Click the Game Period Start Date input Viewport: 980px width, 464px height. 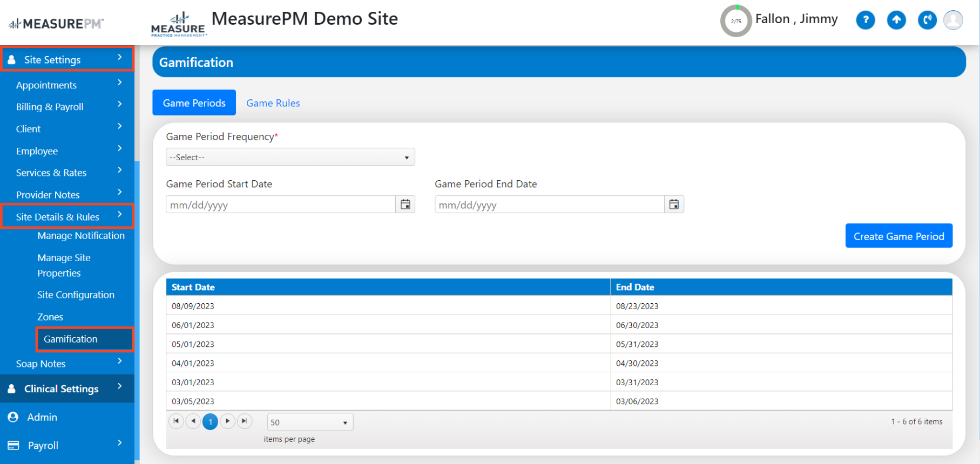(x=281, y=204)
